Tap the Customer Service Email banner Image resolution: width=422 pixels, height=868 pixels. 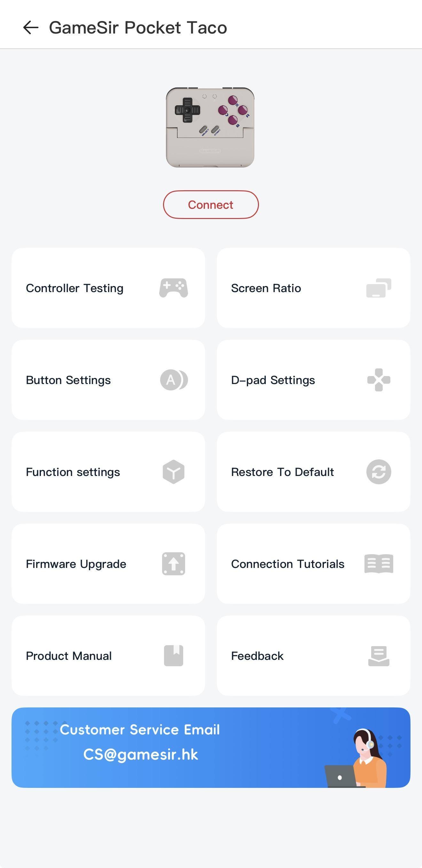click(211, 747)
